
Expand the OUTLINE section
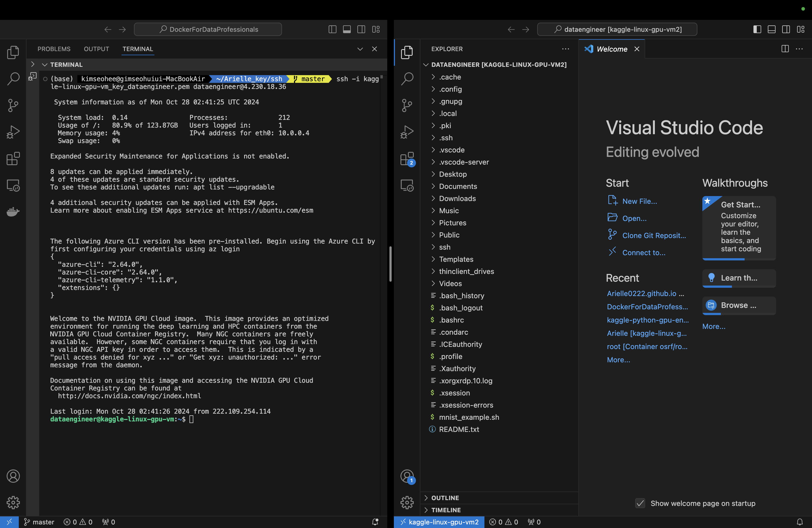(499, 498)
